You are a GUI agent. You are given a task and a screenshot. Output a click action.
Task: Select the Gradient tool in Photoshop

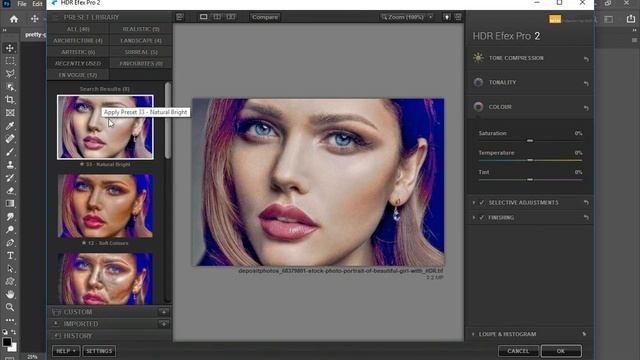(10, 204)
